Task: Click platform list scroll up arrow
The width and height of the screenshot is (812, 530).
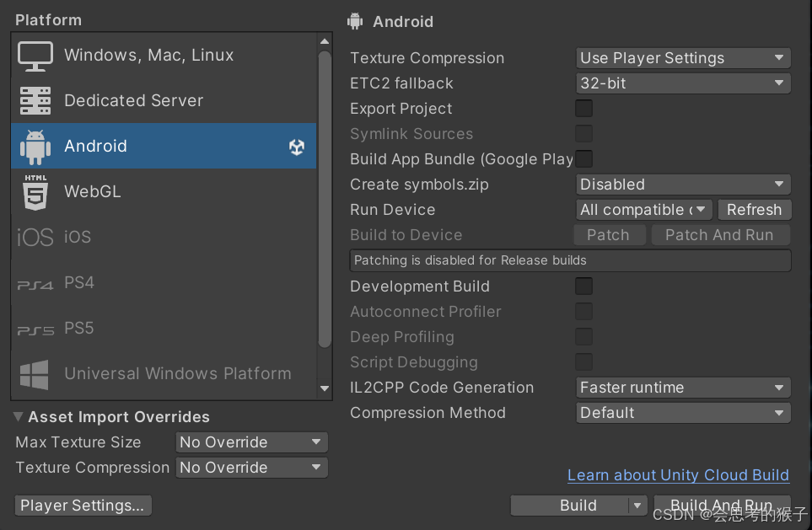Action: click(x=325, y=41)
